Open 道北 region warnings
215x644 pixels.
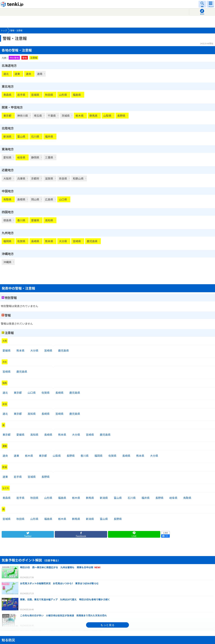[x=7, y=74]
